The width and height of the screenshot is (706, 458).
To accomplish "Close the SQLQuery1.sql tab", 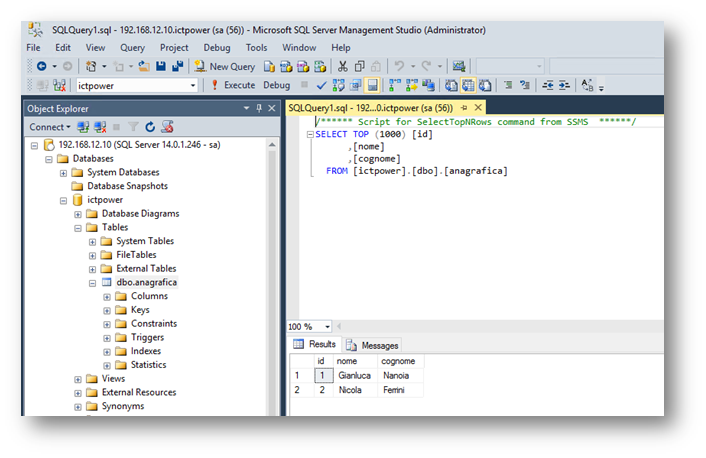I will click(x=478, y=108).
